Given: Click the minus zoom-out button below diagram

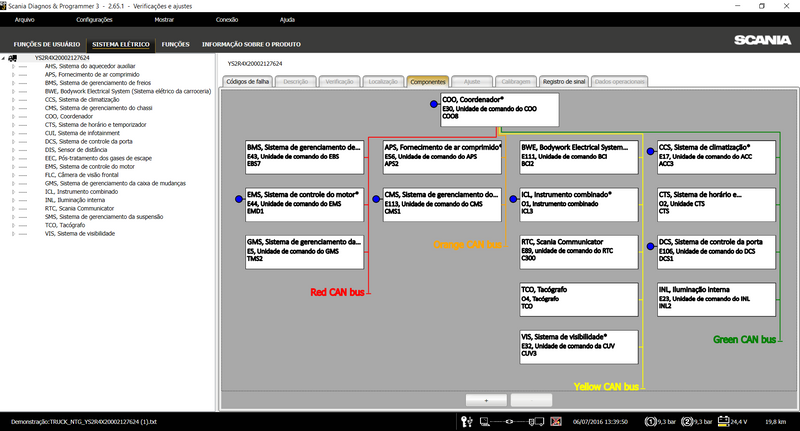Looking at the screenshot, I should 531,400.
